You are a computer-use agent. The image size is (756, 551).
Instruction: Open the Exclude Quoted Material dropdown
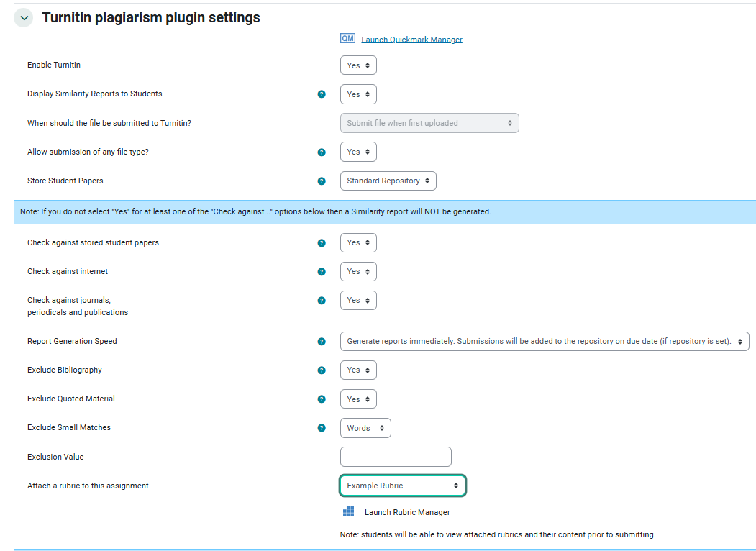pos(358,399)
